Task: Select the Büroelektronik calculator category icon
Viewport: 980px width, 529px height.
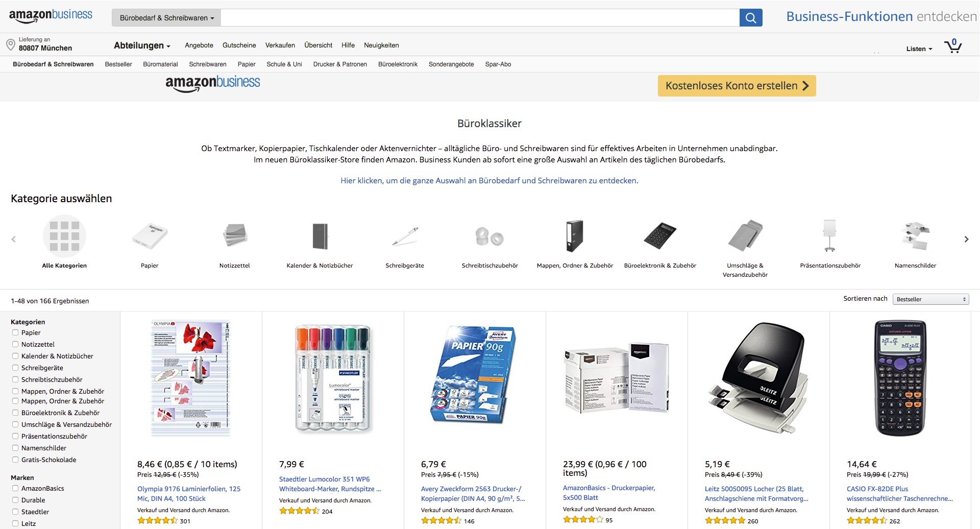Action: [660, 236]
